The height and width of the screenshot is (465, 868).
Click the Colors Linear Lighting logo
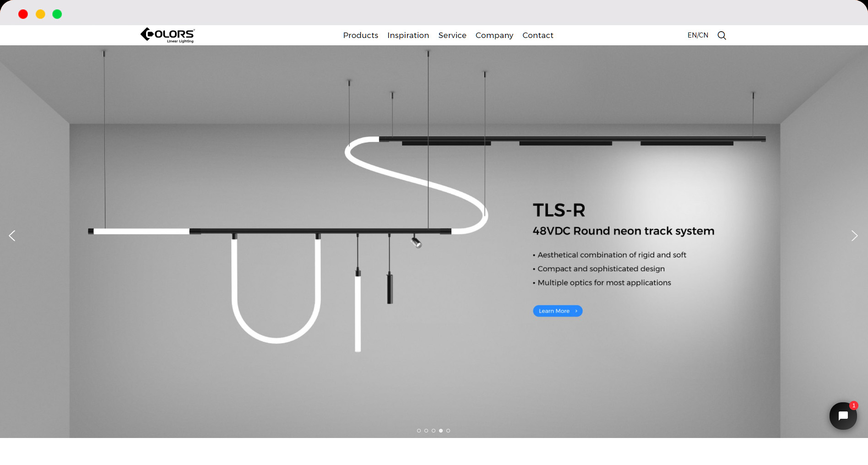coord(168,35)
